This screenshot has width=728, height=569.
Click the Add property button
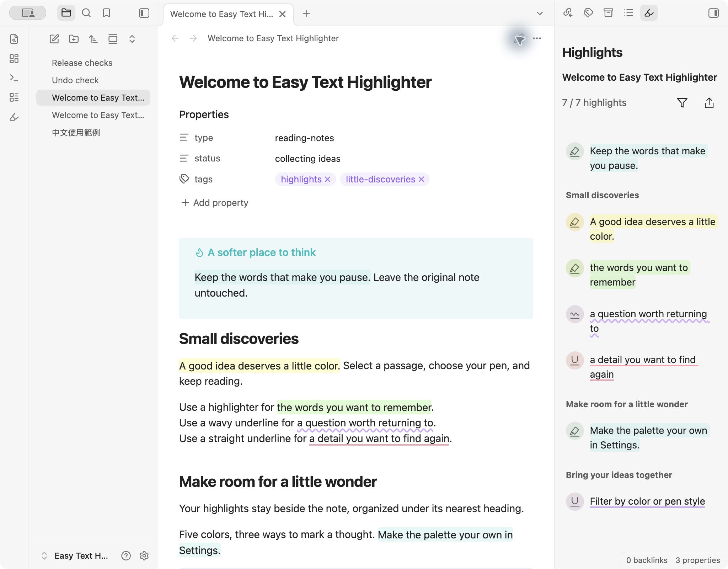(x=215, y=203)
